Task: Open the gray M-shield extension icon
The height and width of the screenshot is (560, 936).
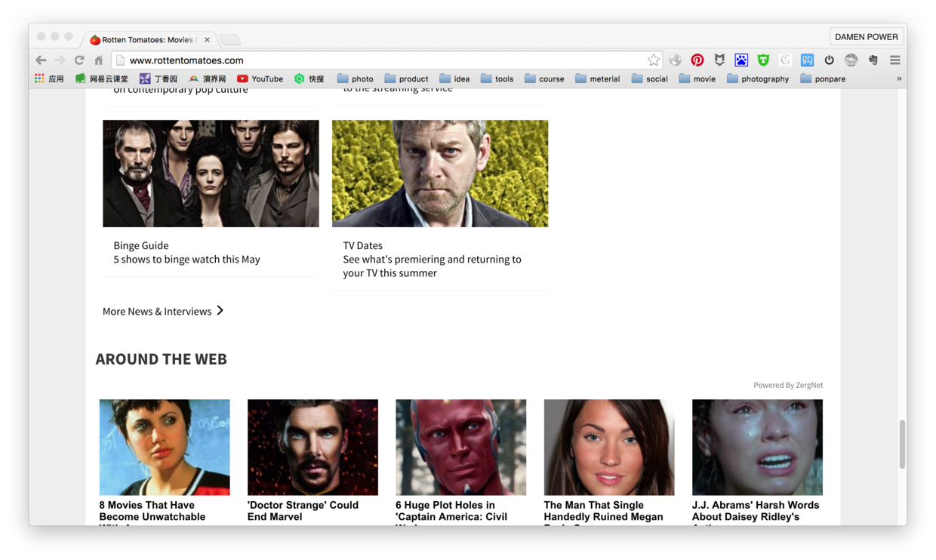Action: 719,60
